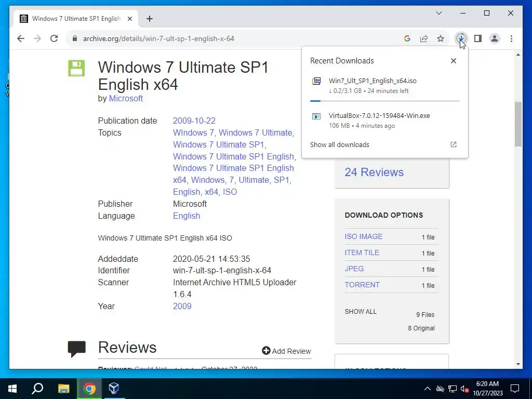Click the Reviews speech bubble icon
Screen dimensions: 532x399
(76, 349)
